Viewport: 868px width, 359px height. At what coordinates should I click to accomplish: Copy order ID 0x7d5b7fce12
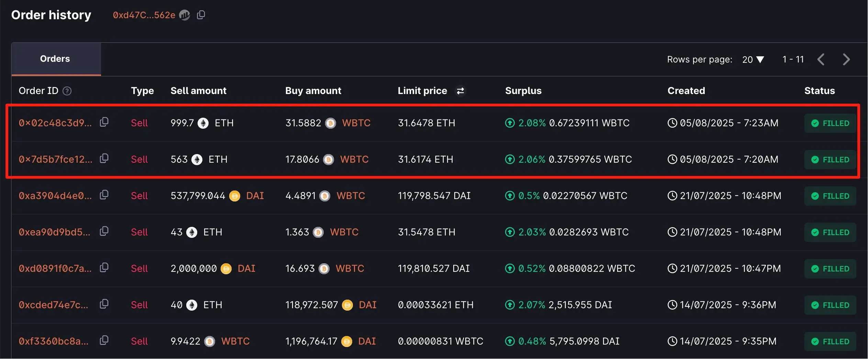(104, 159)
